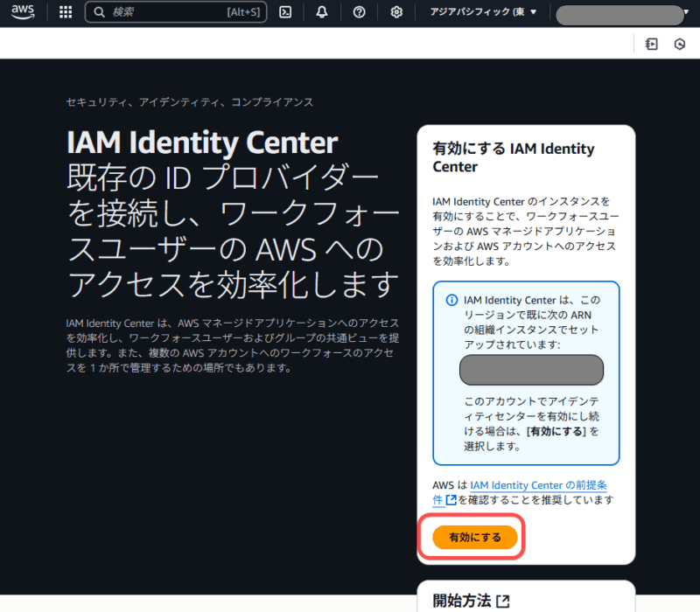Click the 有効にする IAM Identity Center card title

click(x=514, y=157)
